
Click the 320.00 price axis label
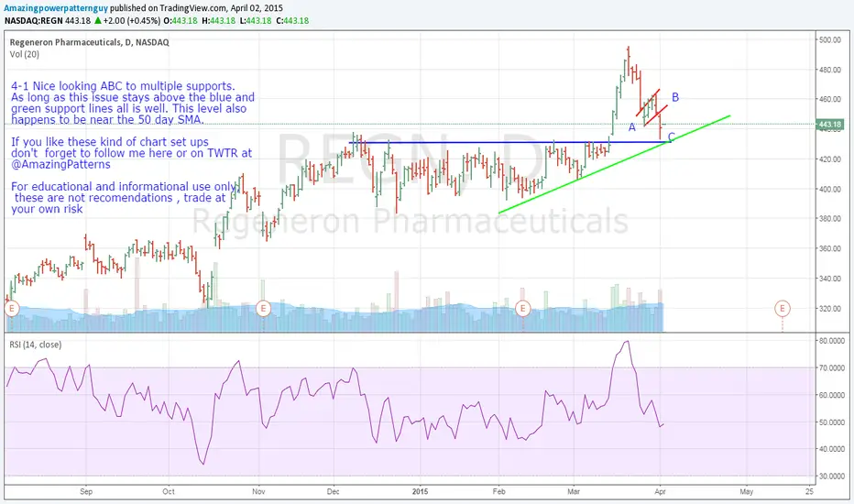point(829,309)
